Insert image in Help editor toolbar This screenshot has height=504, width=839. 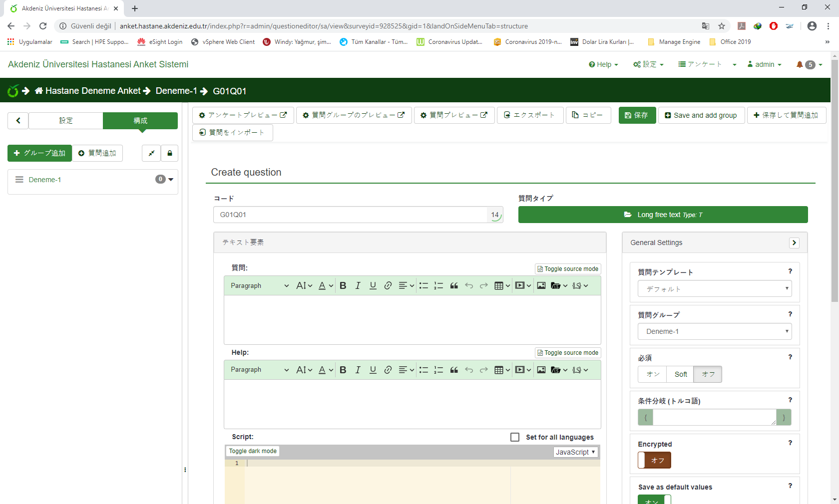pos(541,370)
